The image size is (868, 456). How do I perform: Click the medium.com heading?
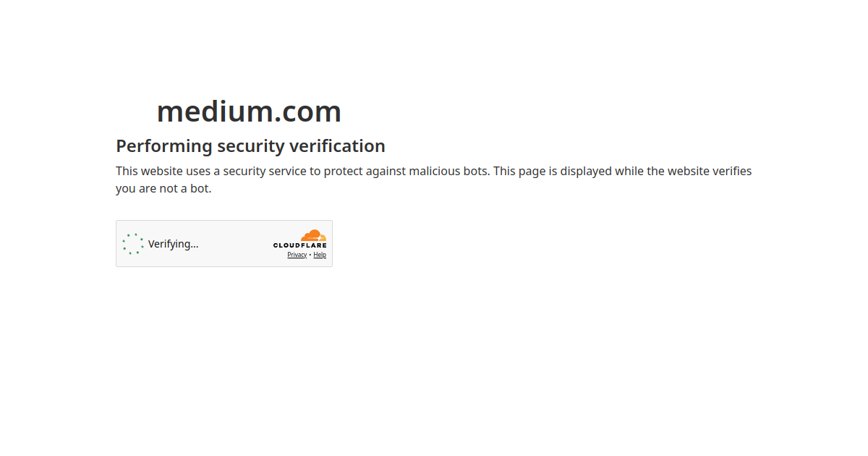(x=249, y=111)
